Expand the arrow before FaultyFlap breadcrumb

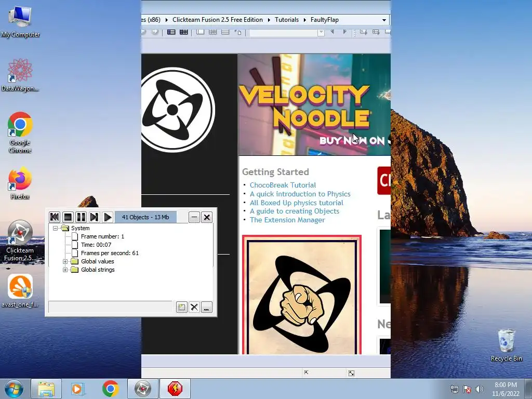point(304,20)
